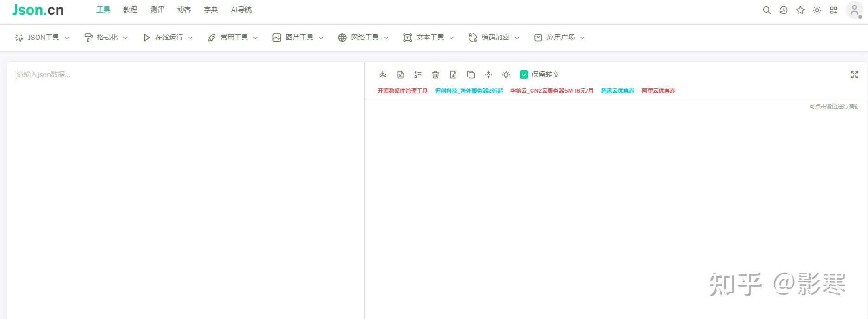
Task: Toggle the light/dark theme sun icon
Action: tap(817, 10)
